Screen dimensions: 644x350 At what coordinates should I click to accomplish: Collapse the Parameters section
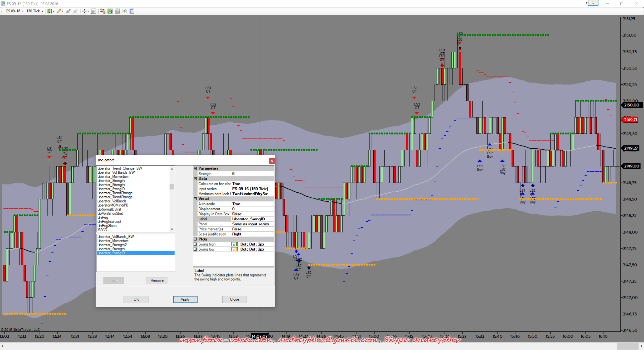tap(195, 168)
